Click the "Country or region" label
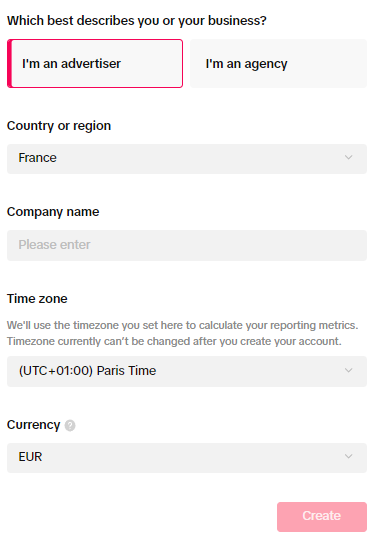The image size is (372, 542). [x=59, y=126]
